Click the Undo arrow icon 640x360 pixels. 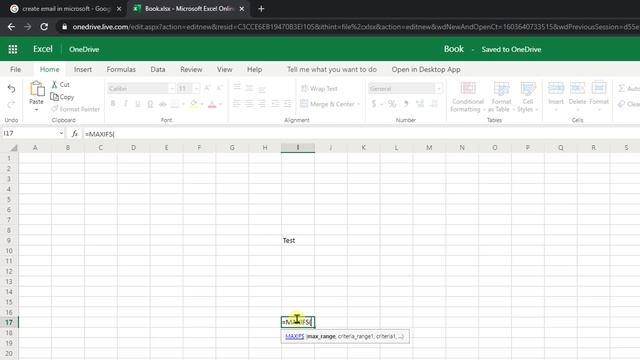coord(11,89)
